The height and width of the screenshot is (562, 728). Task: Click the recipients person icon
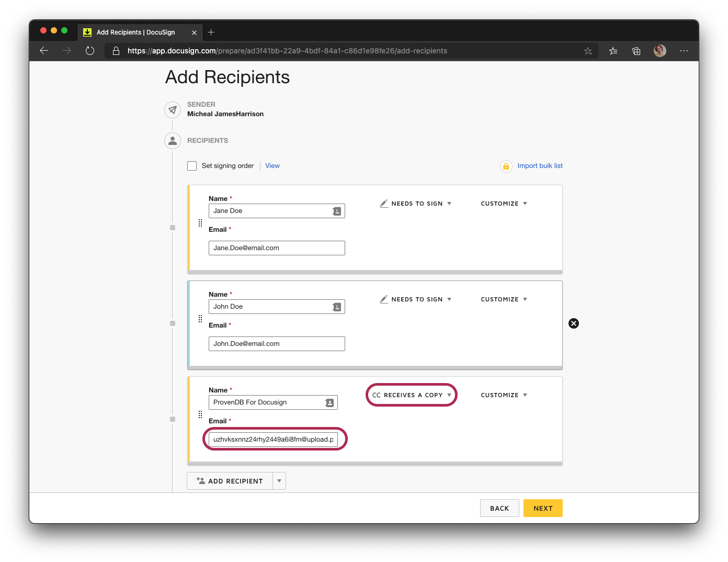click(x=173, y=141)
